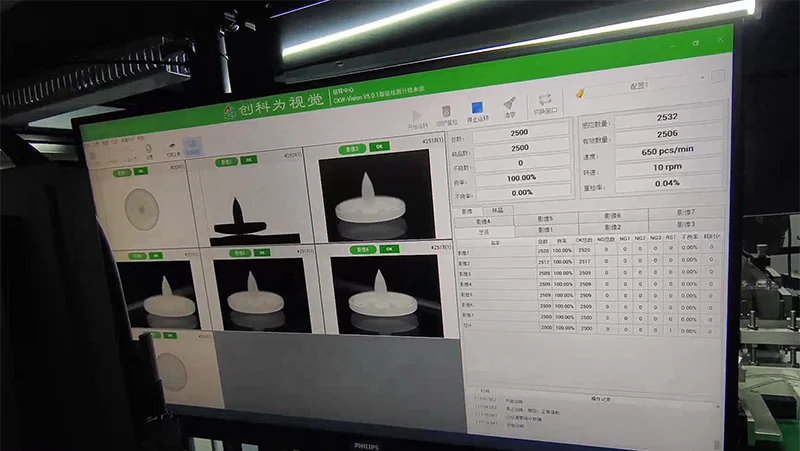Click the 10 rpm rotation speed field
Screen dimensions: 800x451
667,170
